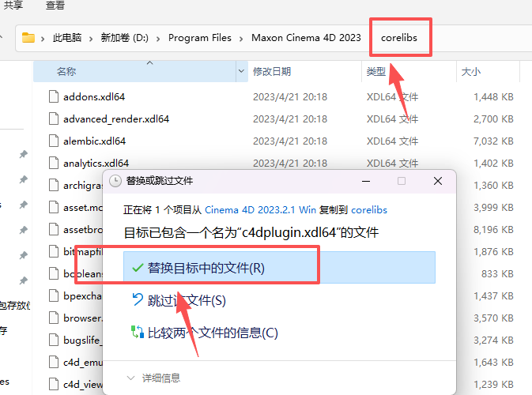Click the folder icon in address bar
This screenshot has height=395, width=532.
28,38
